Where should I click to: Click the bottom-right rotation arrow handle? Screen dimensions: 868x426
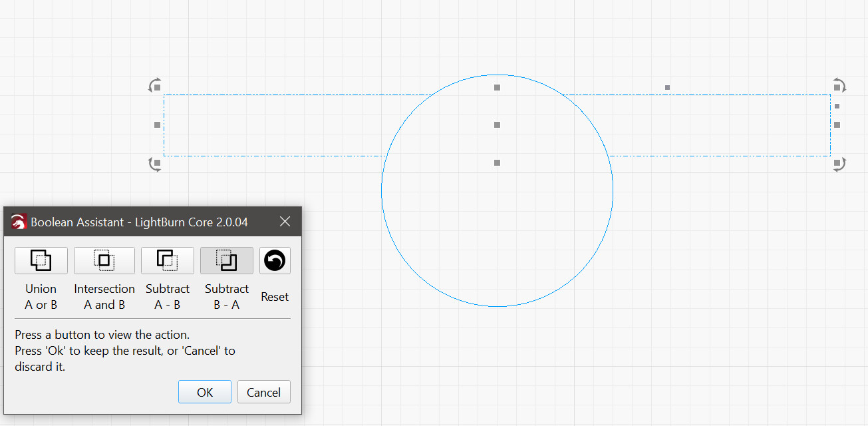pos(839,164)
